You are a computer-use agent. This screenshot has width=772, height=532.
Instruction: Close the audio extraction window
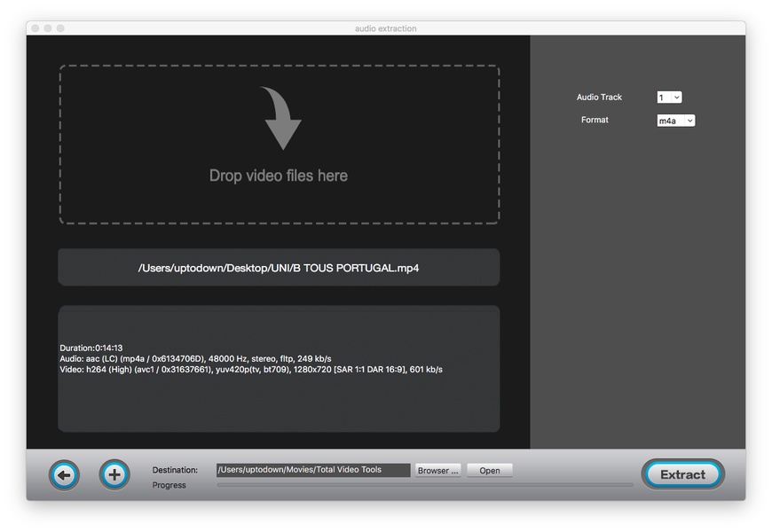click(35, 28)
